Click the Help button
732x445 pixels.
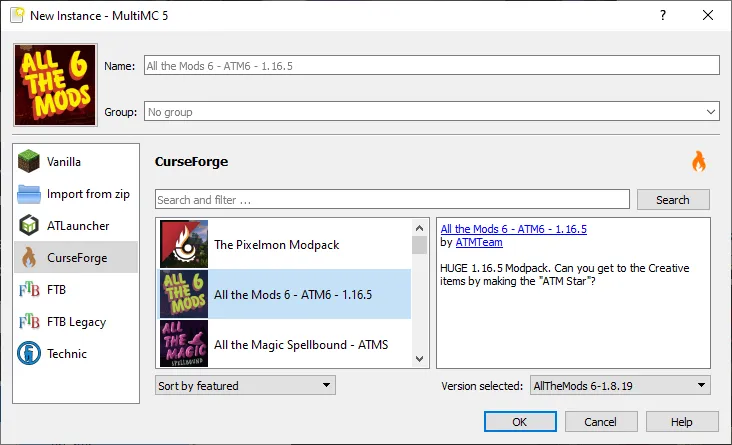point(682,422)
